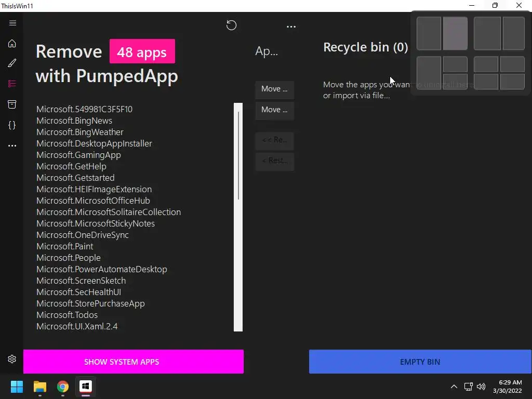
Task: Select Microsoft.MicrosoftStickyNotes entry
Action: [x=96, y=223]
